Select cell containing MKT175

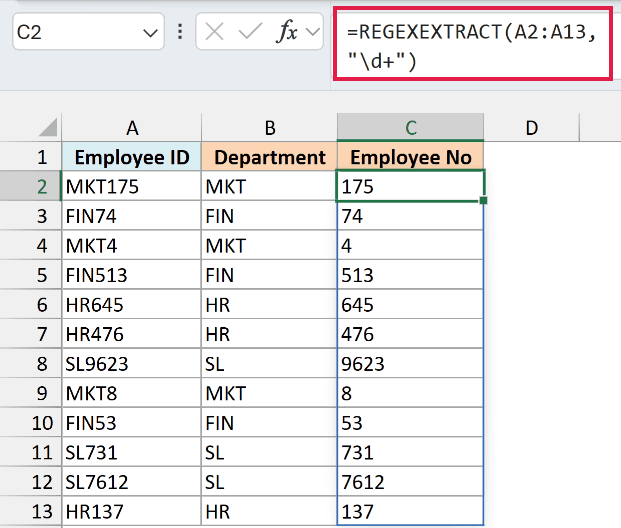point(131,186)
